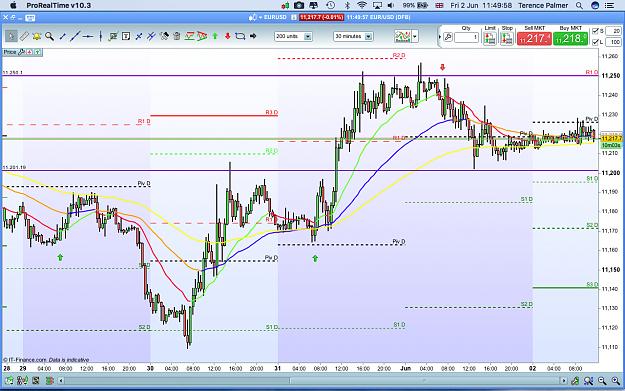625x391 pixels.
Task: Click the eraser tool icon
Action: (164, 36)
